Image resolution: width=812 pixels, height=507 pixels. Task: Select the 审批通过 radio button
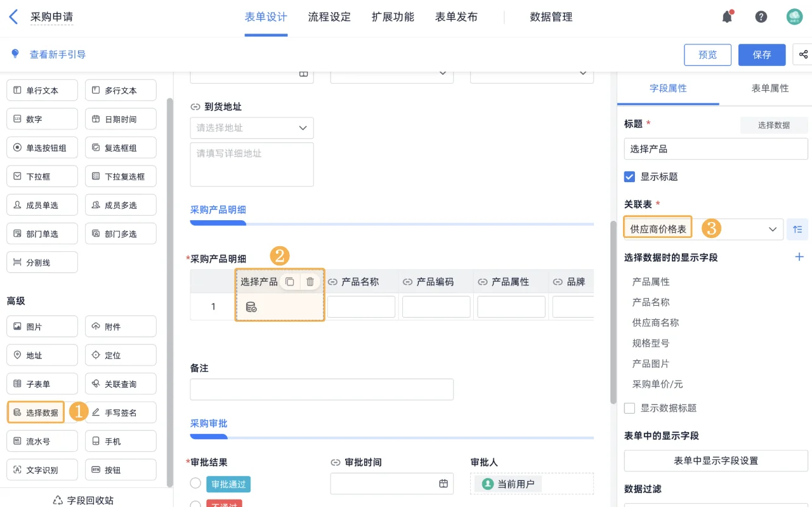coord(195,484)
